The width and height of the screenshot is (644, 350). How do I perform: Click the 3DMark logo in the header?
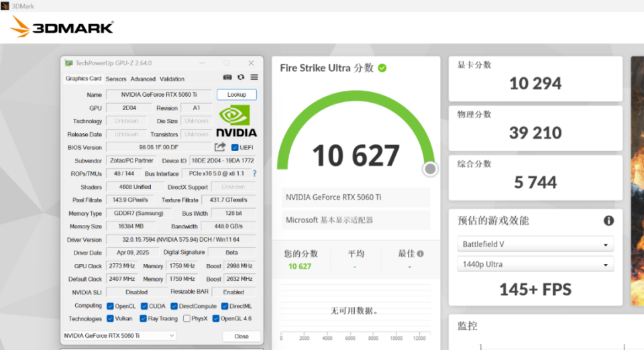click(62, 27)
